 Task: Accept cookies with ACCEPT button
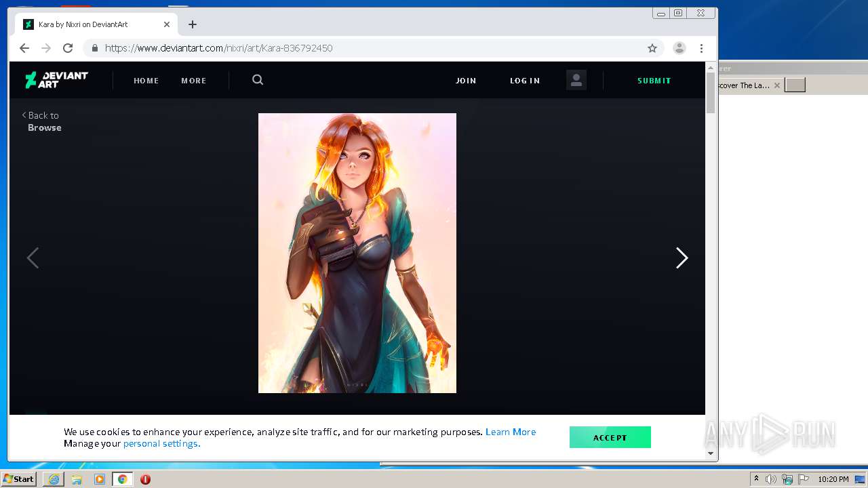click(610, 437)
